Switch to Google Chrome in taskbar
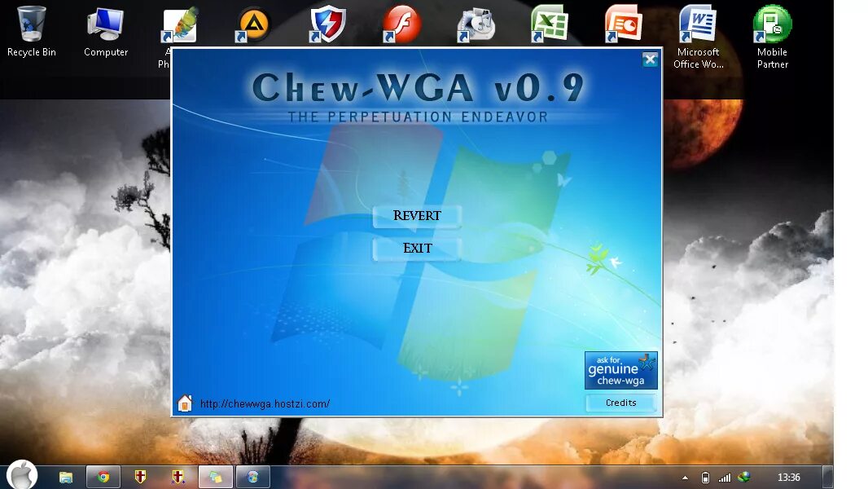 point(103,477)
